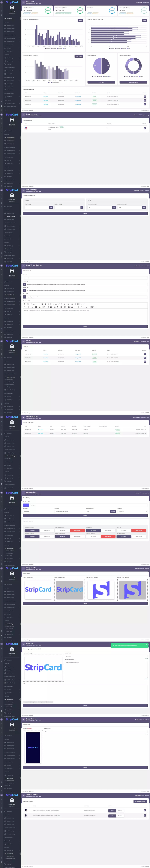Open the action icon in the second All Logs row
150x868 pixels.
(x=145, y=358)
